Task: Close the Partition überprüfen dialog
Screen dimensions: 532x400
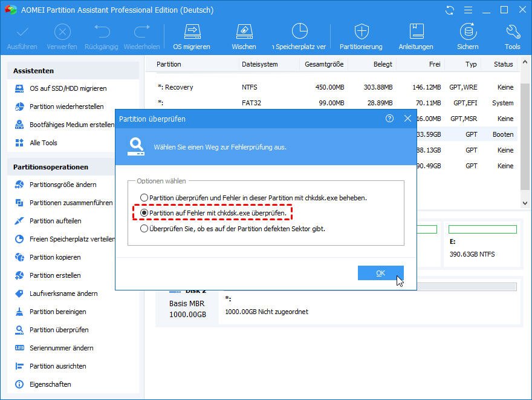Action: click(x=407, y=119)
